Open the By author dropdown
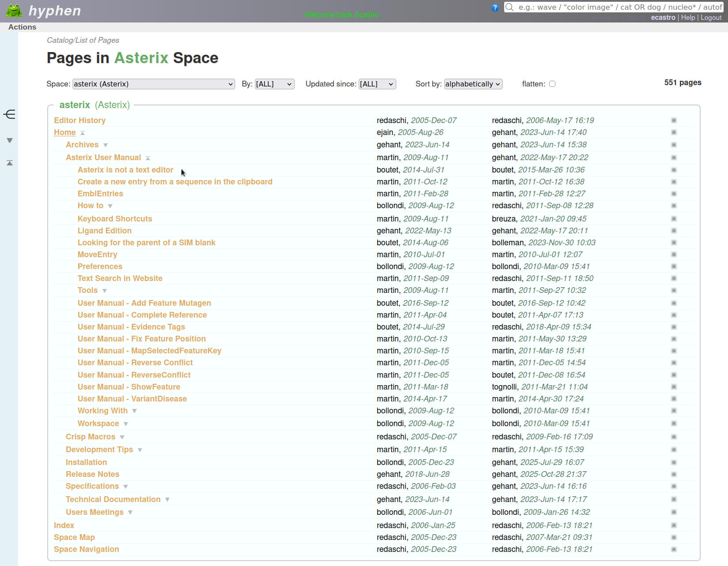Viewport: 728px width, 566px height. [275, 84]
